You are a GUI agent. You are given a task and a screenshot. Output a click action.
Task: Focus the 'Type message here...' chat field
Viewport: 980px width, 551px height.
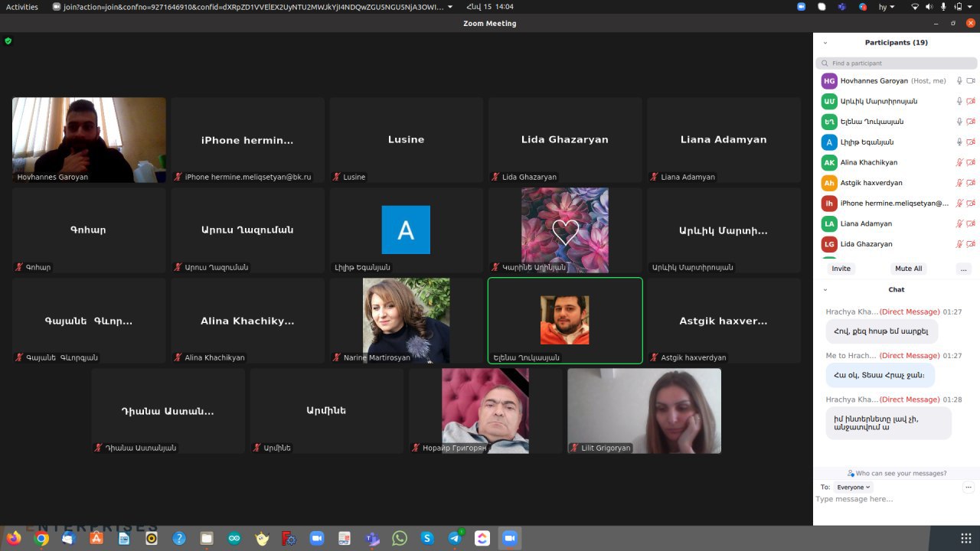point(897,499)
